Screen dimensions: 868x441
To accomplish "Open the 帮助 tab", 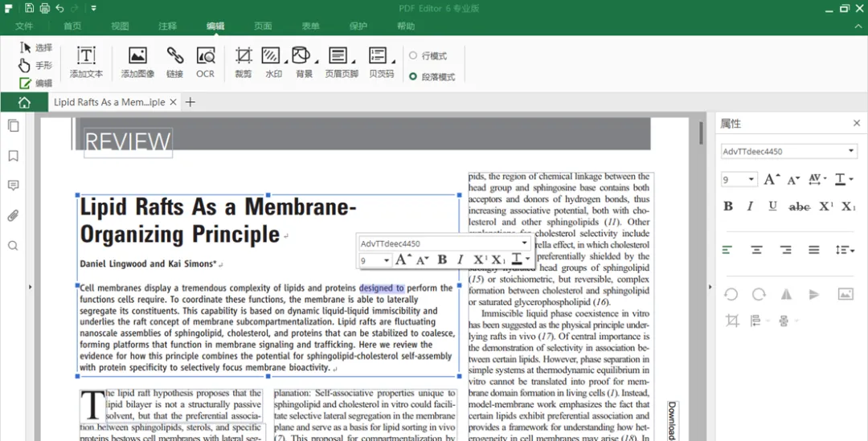I will (x=405, y=26).
